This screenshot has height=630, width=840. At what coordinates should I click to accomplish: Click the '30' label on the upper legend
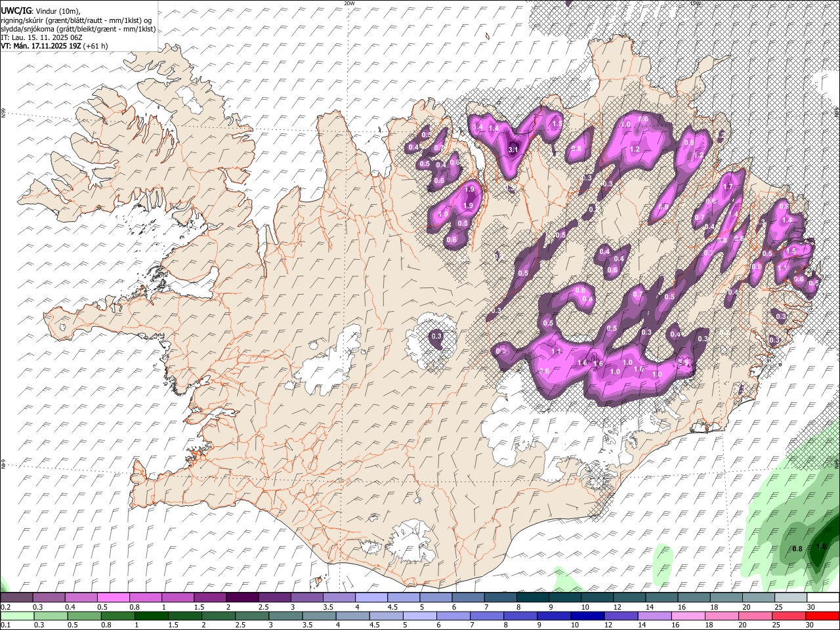point(810,607)
